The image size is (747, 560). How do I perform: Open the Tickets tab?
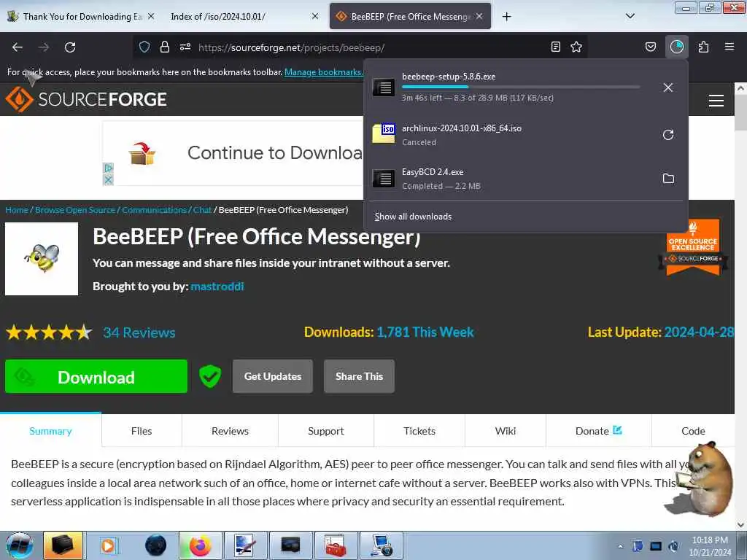pos(419,431)
